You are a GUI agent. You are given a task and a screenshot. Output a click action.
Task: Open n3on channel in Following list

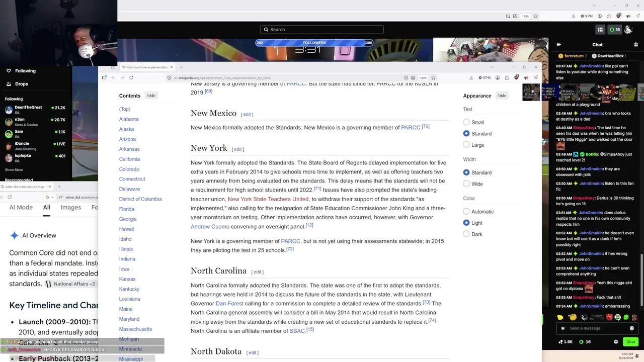click(x=35, y=122)
